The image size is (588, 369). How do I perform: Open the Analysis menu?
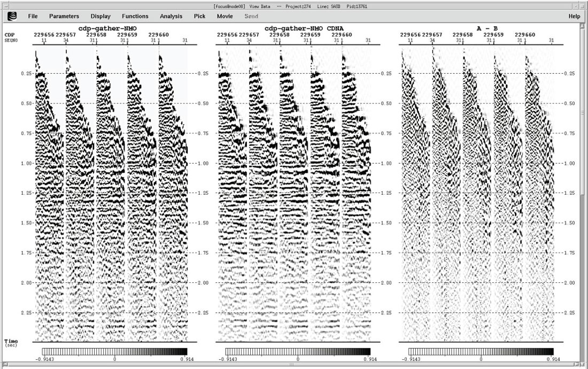[x=171, y=16]
